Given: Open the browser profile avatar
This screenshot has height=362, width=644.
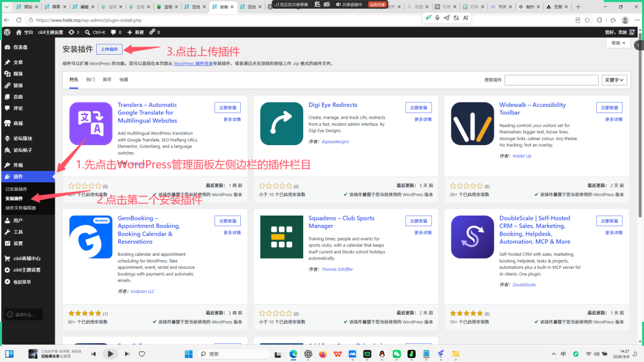Looking at the screenshot, I should click(x=625, y=20).
